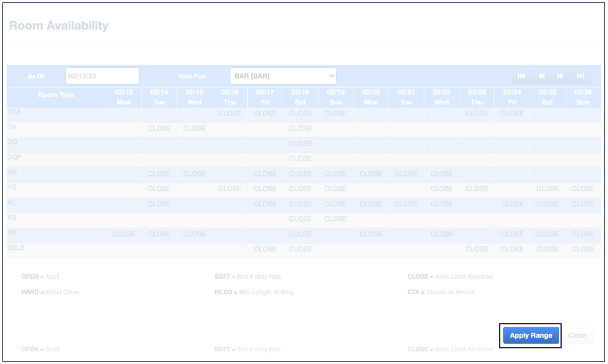Select KS CLOSE cell under 02/19 Sun
Screen dimensions: 608x364
(x=336, y=219)
